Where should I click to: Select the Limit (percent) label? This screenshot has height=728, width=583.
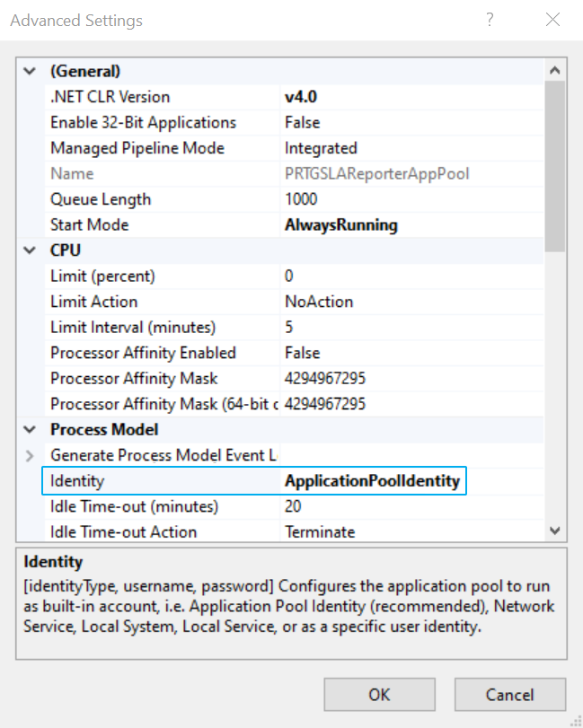[102, 276]
